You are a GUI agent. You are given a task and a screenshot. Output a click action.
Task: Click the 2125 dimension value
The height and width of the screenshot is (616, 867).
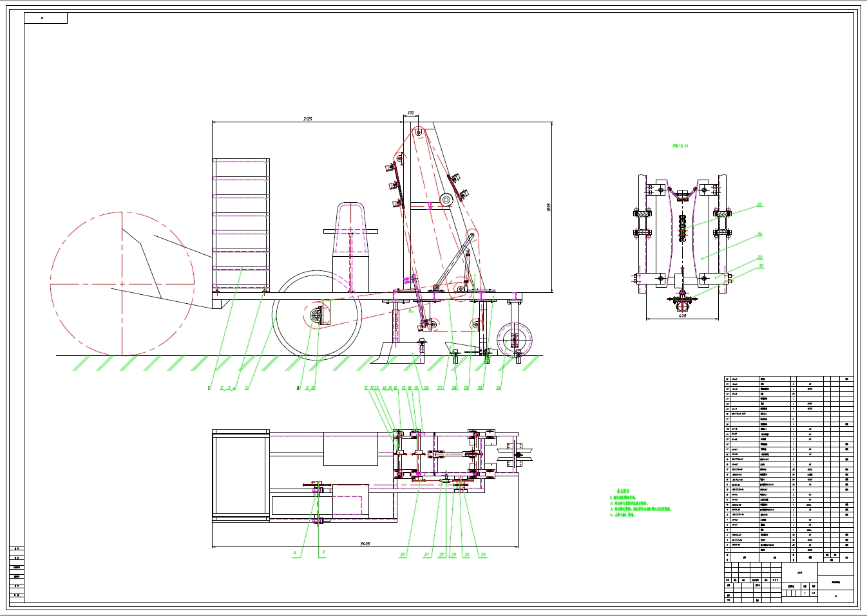point(308,119)
